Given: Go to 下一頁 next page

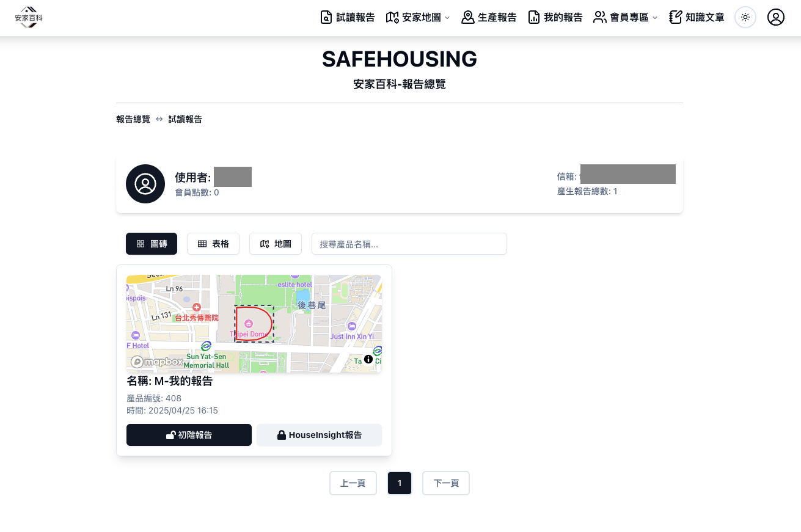Looking at the screenshot, I should 445,483.
